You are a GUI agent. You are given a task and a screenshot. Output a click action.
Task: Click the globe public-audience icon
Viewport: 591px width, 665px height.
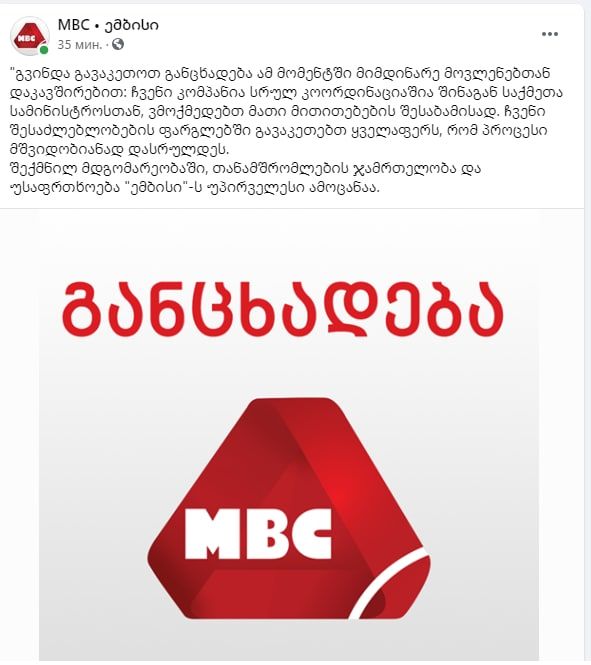tap(118, 44)
